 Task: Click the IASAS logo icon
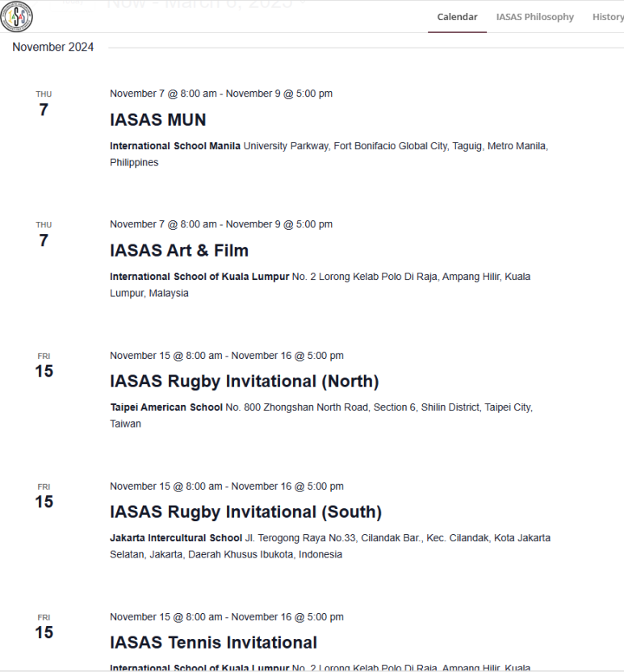(16, 16)
